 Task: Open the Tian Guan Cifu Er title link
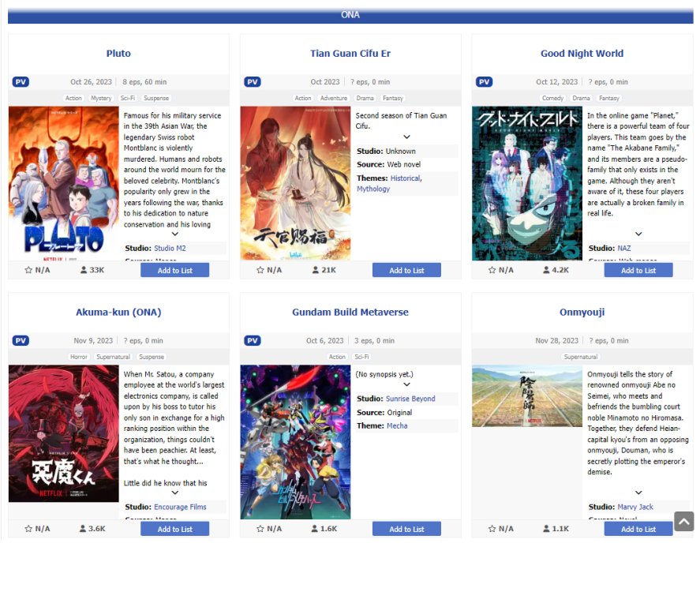pyautogui.click(x=350, y=54)
